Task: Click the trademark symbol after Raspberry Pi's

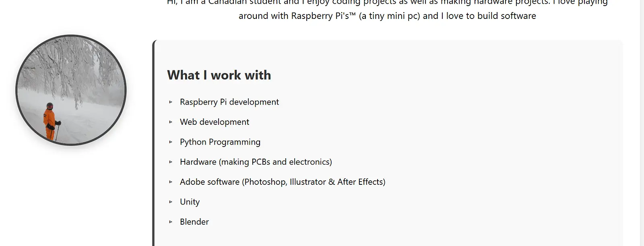Action: (x=353, y=14)
